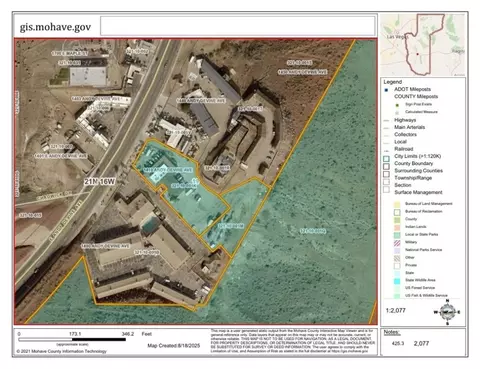The image size is (480, 369).
Task: Click the 1430 Andy Devine Ave parcel label
Action: tap(303, 72)
